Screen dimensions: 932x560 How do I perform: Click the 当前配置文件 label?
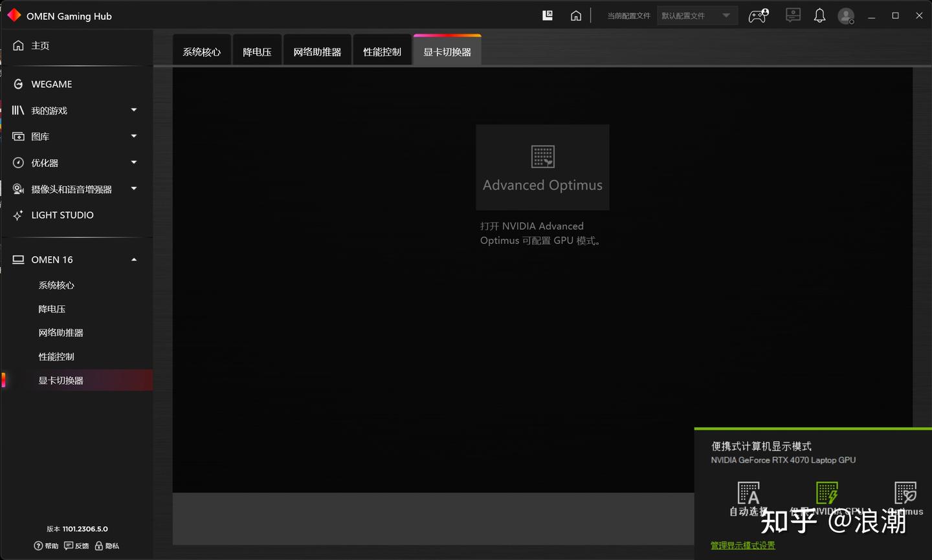[628, 16]
